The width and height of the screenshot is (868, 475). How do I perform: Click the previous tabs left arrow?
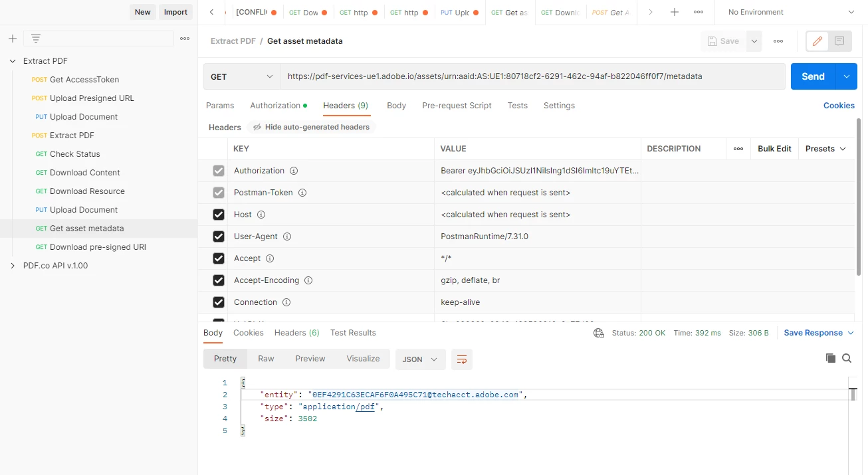click(211, 12)
